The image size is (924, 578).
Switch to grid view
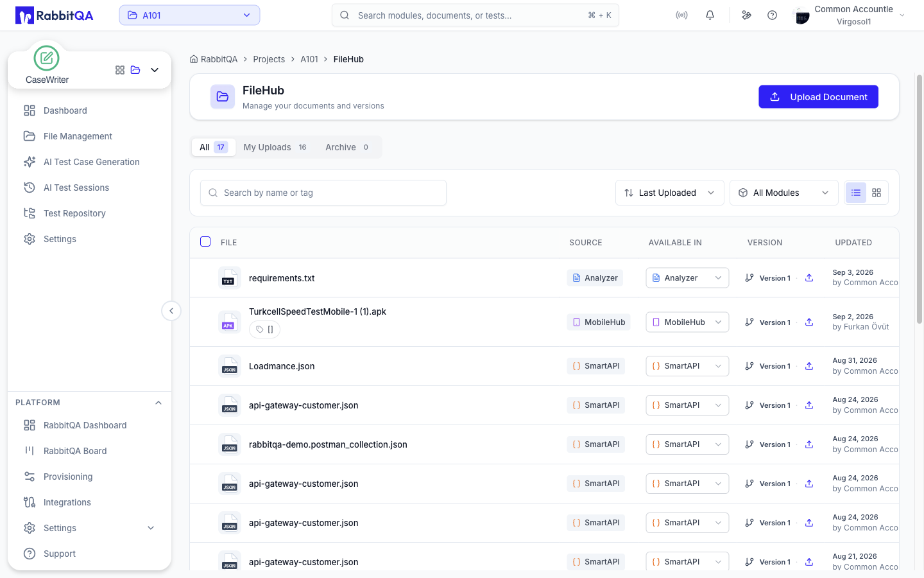(x=877, y=193)
